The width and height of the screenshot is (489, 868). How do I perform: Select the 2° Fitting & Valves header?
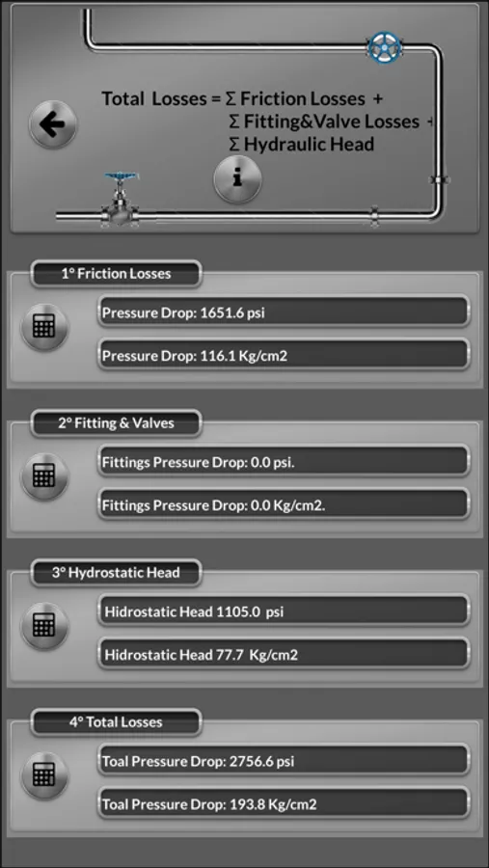tap(116, 423)
